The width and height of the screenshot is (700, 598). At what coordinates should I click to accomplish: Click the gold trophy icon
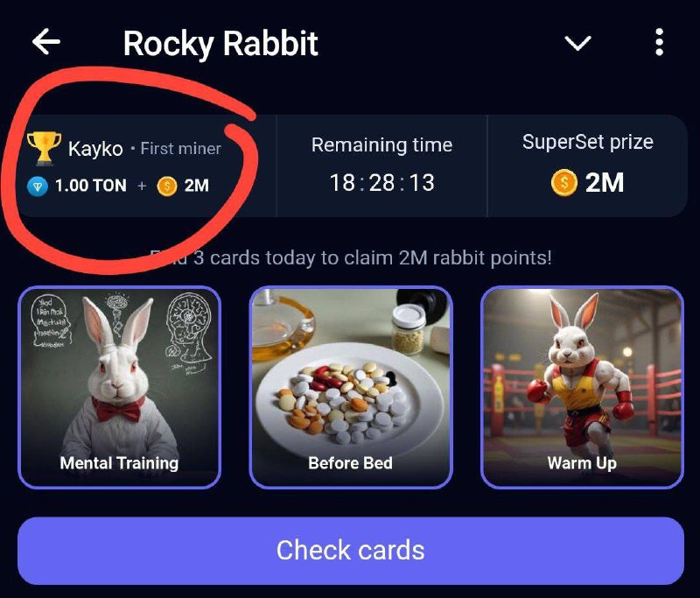44,148
